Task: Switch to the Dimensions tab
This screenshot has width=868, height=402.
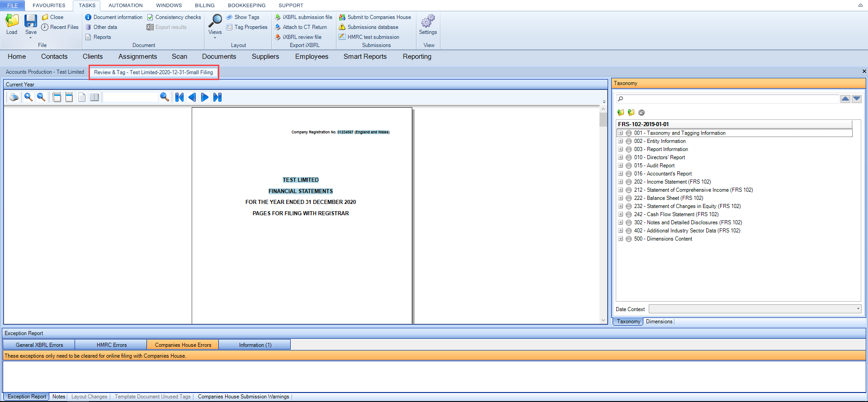Action: tap(659, 322)
